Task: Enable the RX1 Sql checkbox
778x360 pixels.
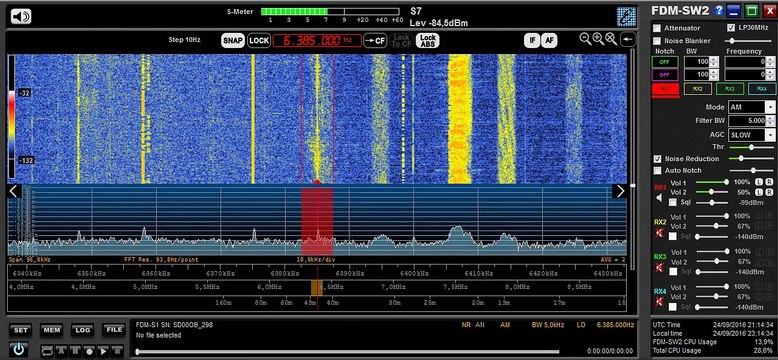Action: coord(673,202)
